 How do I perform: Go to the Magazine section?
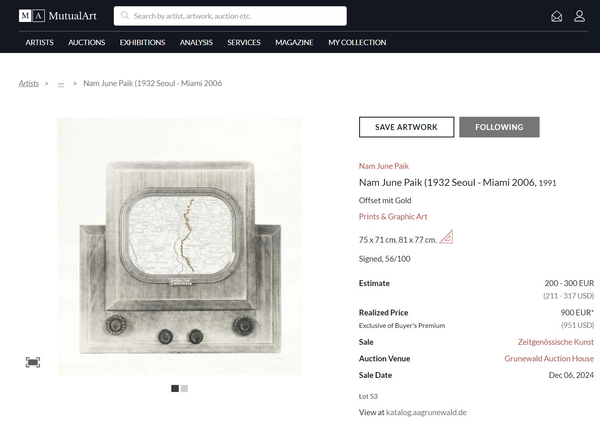[x=294, y=42]
